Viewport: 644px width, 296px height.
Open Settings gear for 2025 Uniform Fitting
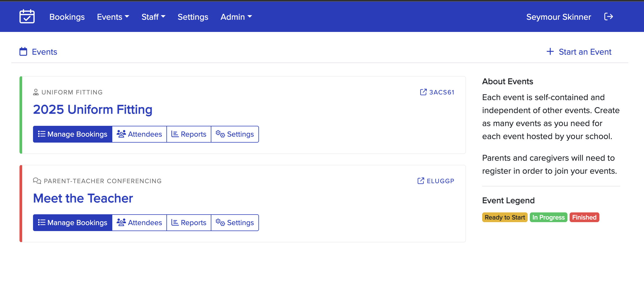click(x=235, y=134)
